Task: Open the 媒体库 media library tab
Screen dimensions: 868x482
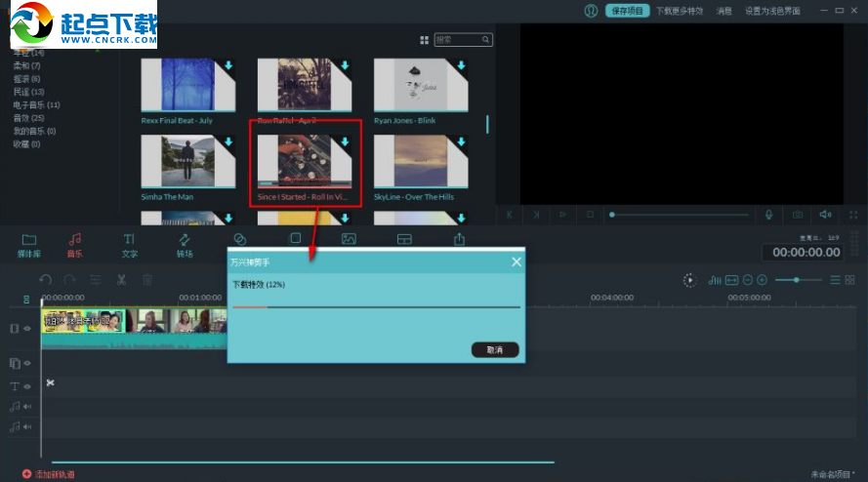Action: point(29,244)
